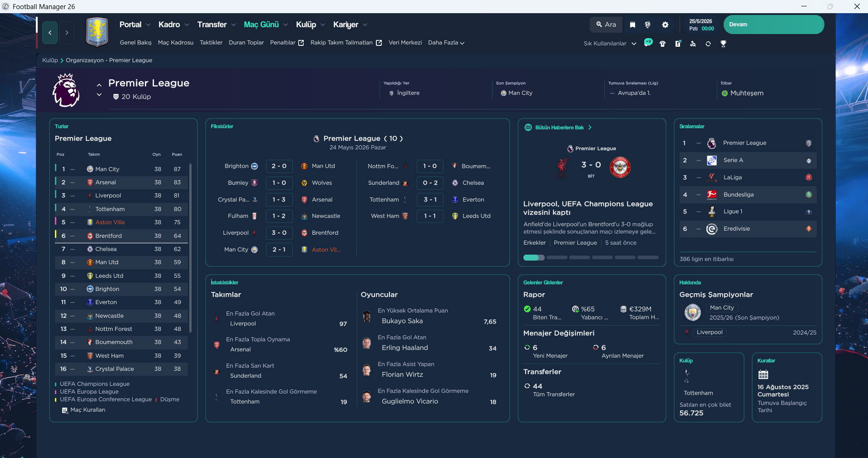Click the trophy shortcut icon

pyautogui.click(x=723, y=44)
